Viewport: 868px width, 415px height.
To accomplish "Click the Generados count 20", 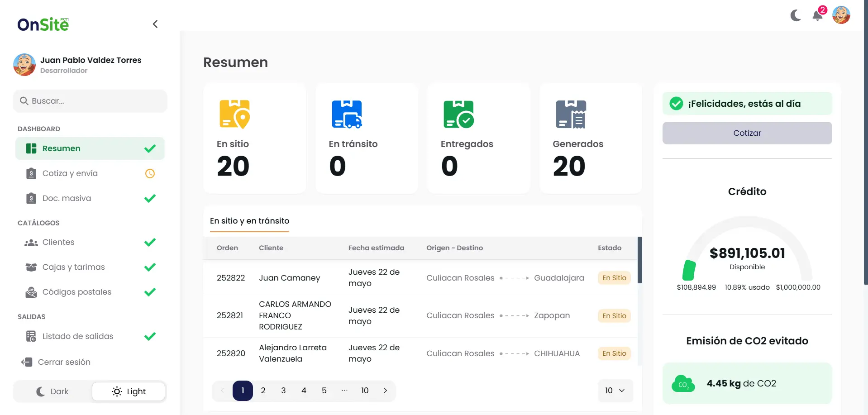I will 569,166.
